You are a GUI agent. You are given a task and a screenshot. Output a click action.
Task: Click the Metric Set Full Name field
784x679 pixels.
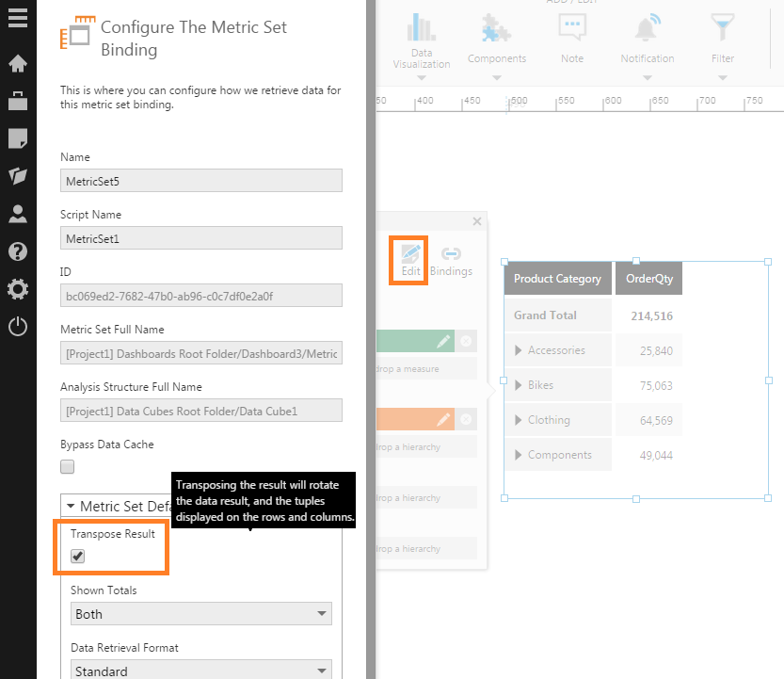[201, 353]
